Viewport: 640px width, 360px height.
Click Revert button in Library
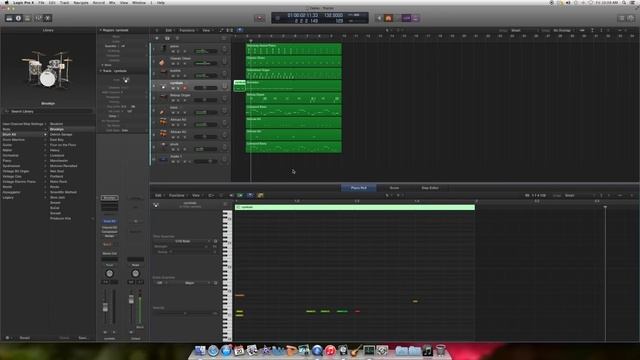point(24,338)
